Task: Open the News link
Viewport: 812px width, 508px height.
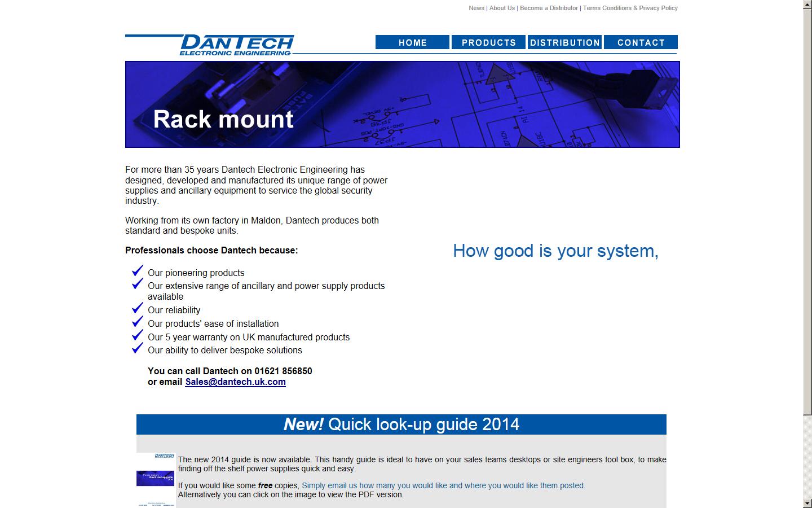Action: coord(476,8)
